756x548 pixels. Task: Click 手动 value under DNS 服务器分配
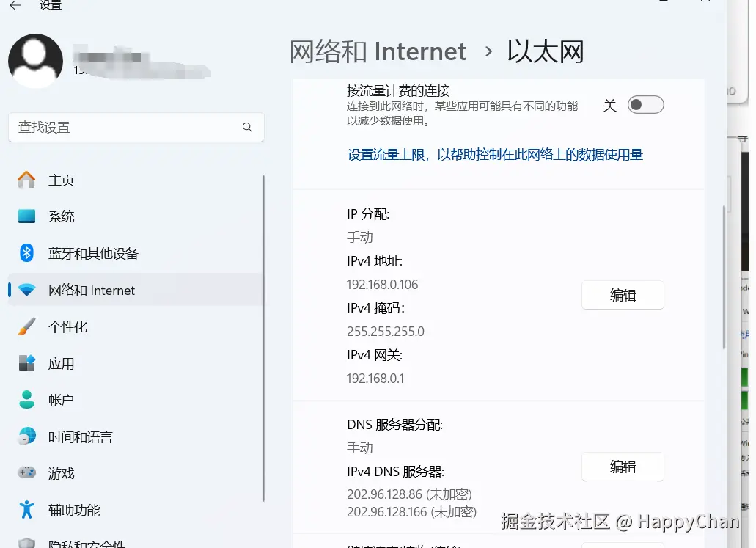coord(360,447)
